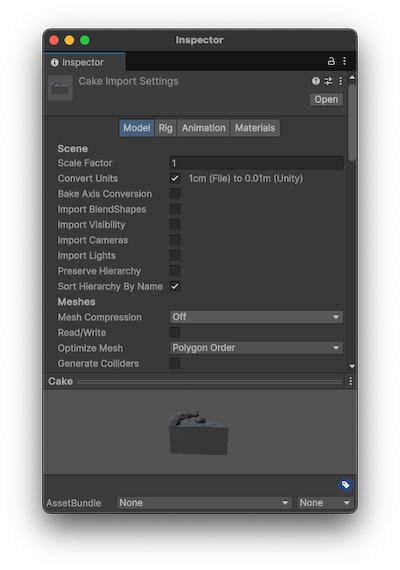The image size is (400, 570).
Task: Click the presets sliders icon
Action: pyautogui.click(x=328, y=81)
